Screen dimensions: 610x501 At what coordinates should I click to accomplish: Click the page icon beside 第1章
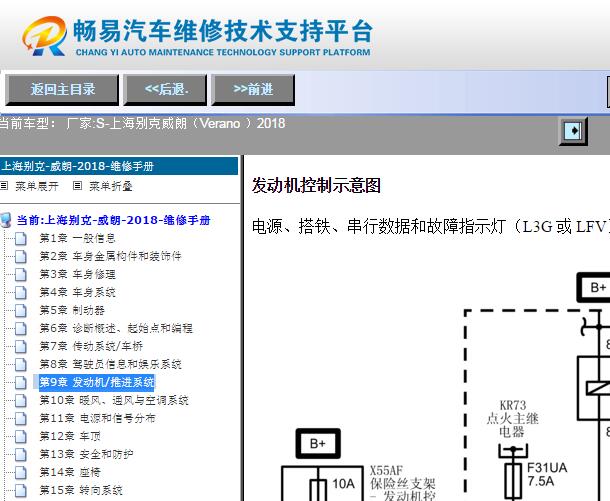pyautogui.click(x=21, y=238)
